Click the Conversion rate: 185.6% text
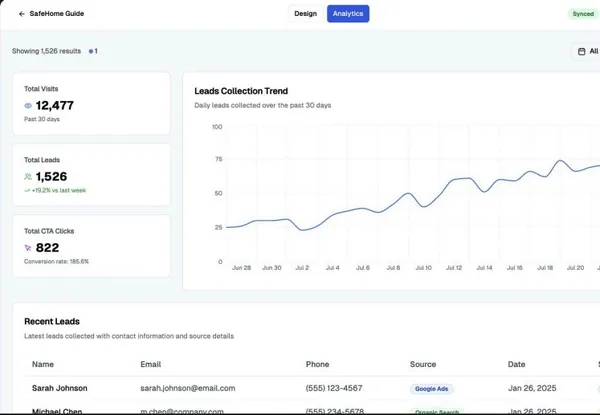Viewport: 600px width, 415px height. 56,262
